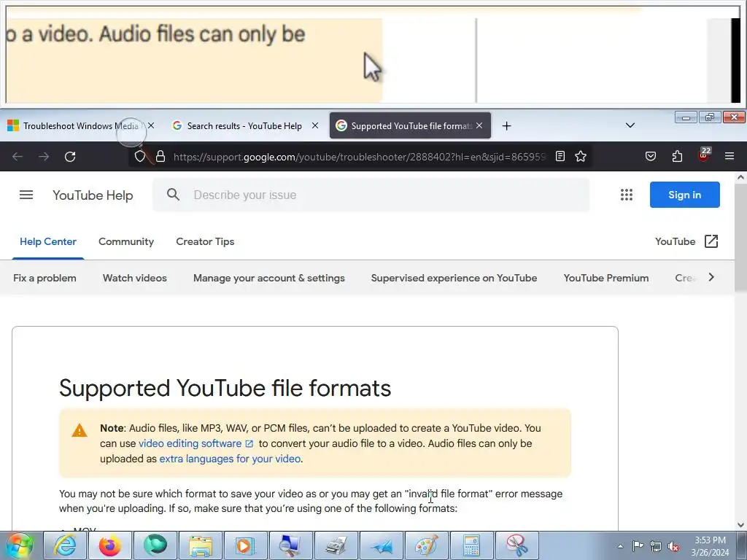Click the address bar URL
This screenshot has height=560, width=747.
tap(360, 157)
